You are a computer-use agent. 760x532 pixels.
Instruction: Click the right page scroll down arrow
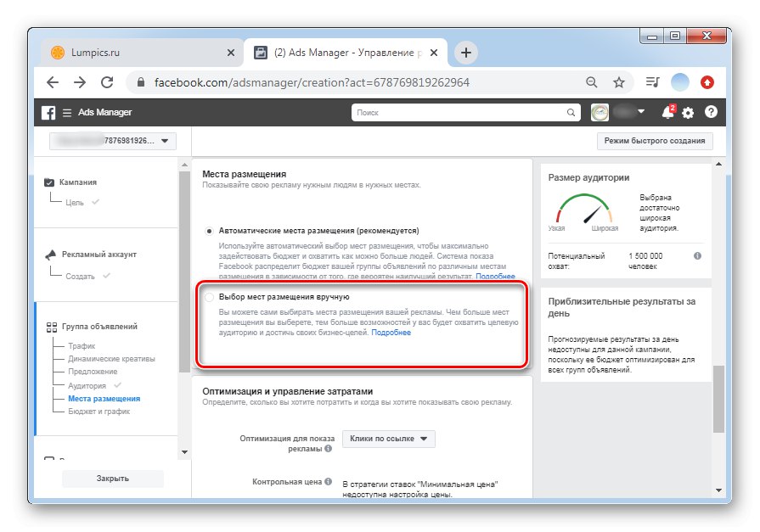[718, 490]
